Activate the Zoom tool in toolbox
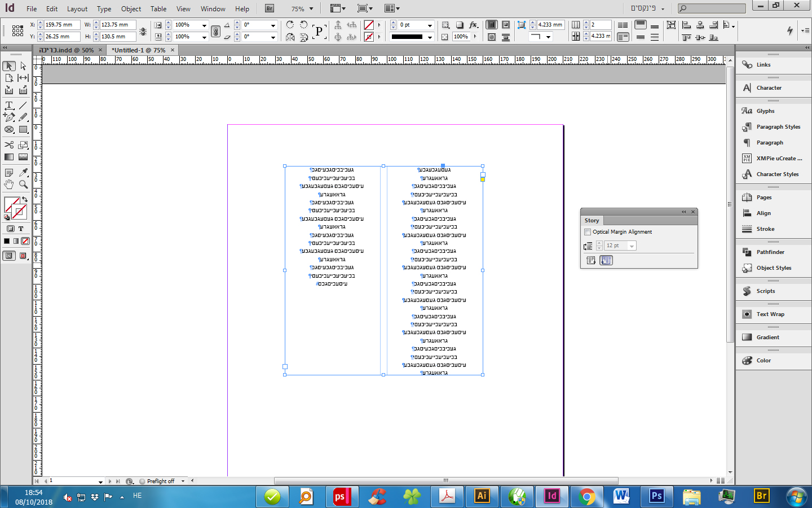This screenshot has width=812, height=508. tap(23, 185)
